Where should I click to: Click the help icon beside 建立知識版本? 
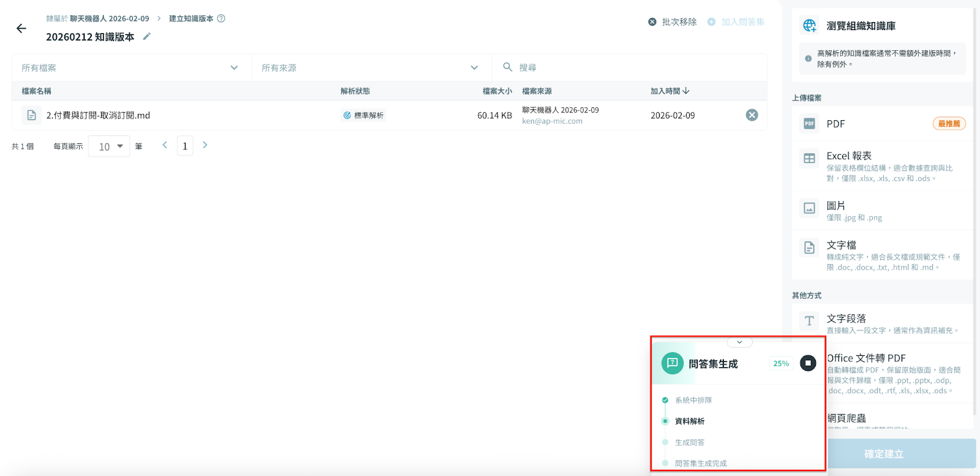pos(221,18)
